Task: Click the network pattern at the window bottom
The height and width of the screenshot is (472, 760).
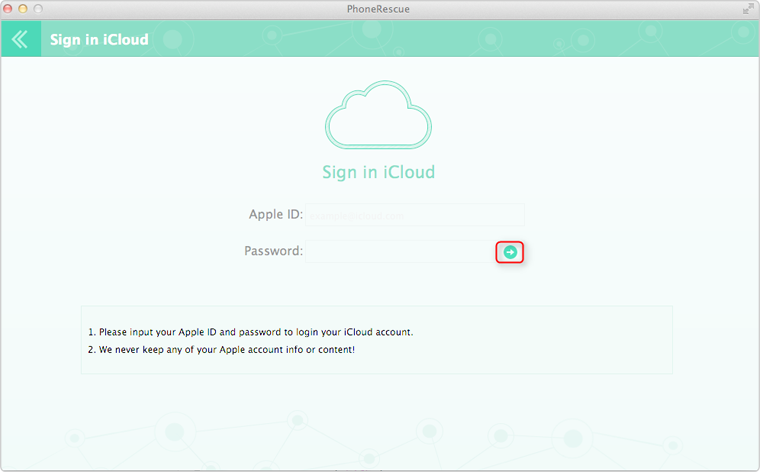Action: coord(380,440)
